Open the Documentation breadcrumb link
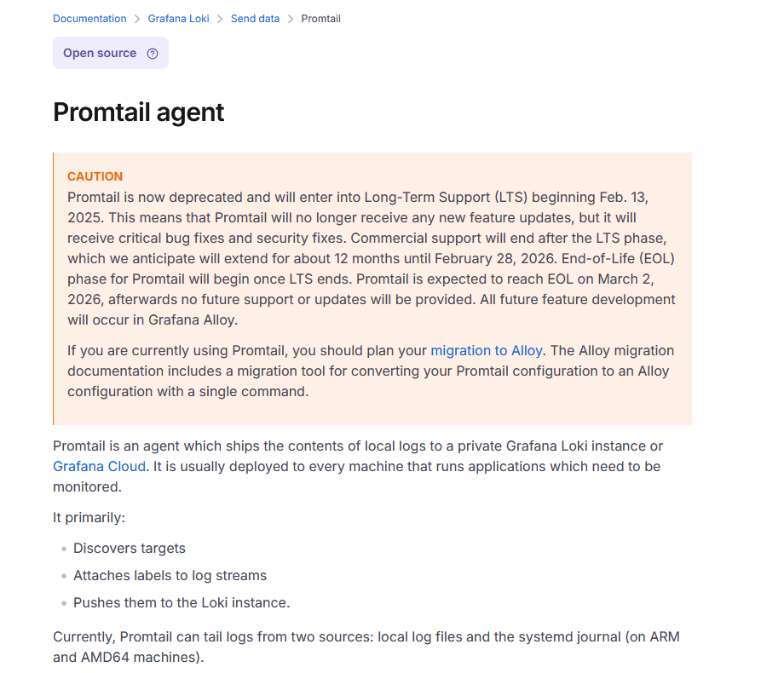Viewport: 784px width, 673px height. [89, 19]
